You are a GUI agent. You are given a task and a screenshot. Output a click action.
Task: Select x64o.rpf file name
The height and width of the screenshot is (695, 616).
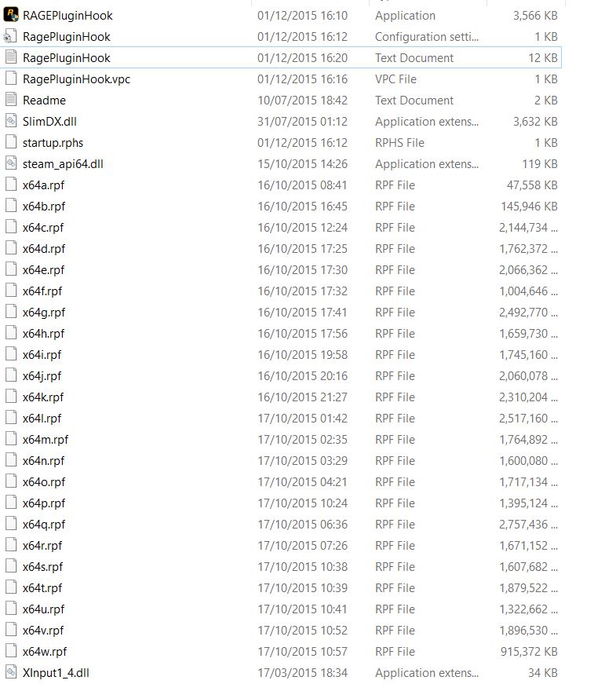44,482
